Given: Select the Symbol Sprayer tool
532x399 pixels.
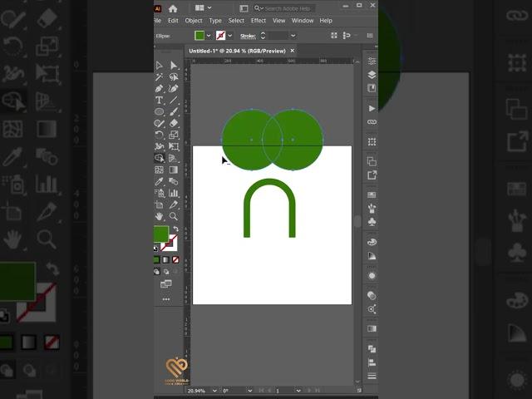Looking at the screenshot, I should (159, 193).
